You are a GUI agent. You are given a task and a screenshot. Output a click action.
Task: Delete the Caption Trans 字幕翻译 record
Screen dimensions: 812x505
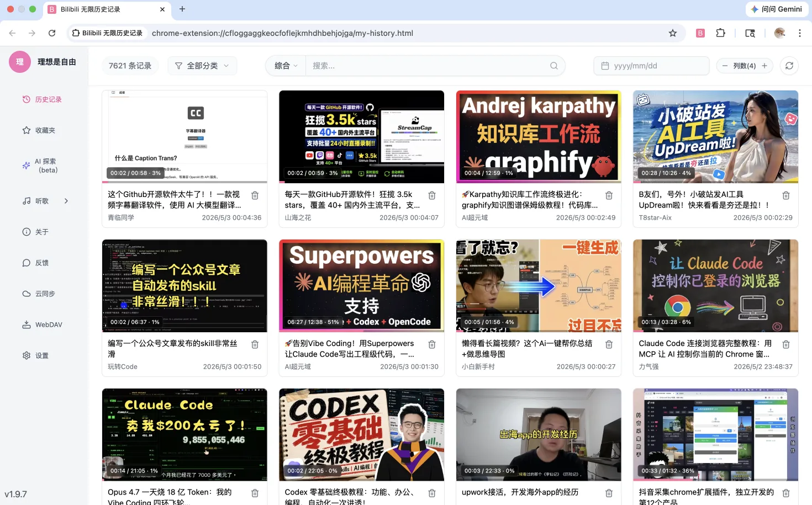point(255,195)
